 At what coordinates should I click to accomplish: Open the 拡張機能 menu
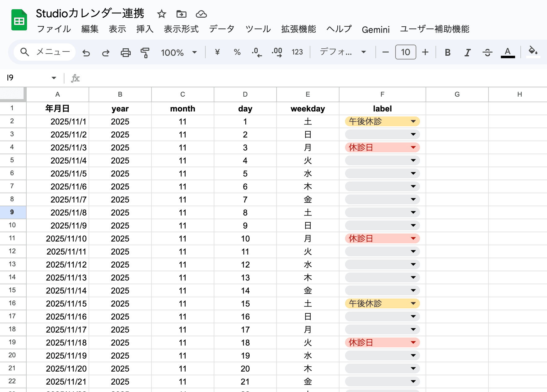click(x=299, y=29)
